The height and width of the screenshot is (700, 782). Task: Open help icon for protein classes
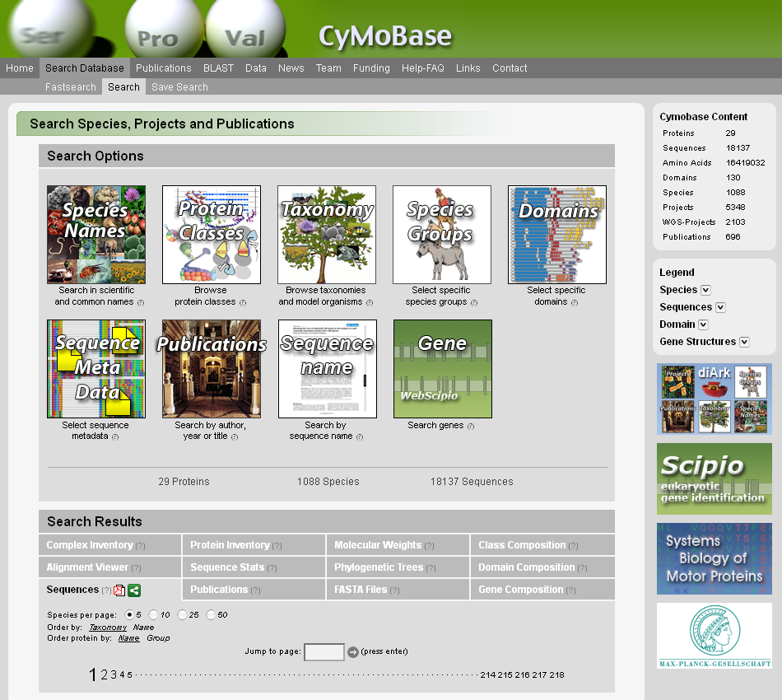(243, 303)
